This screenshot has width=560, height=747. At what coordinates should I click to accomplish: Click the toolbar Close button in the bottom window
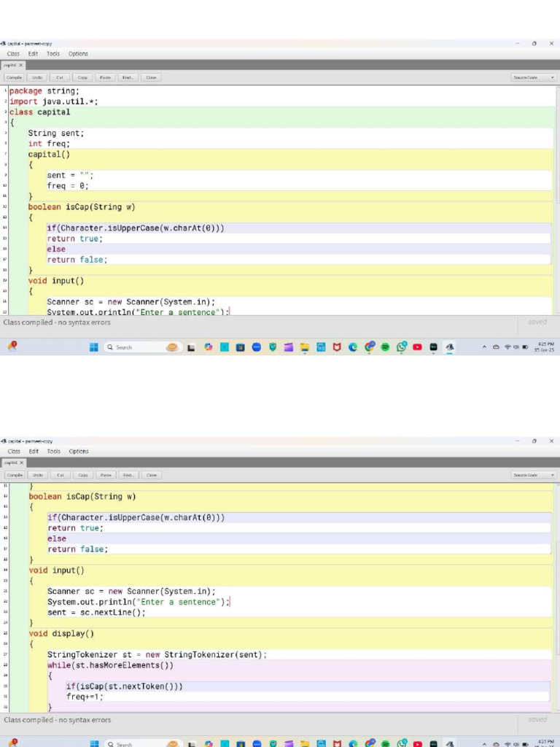pos(152,475)
